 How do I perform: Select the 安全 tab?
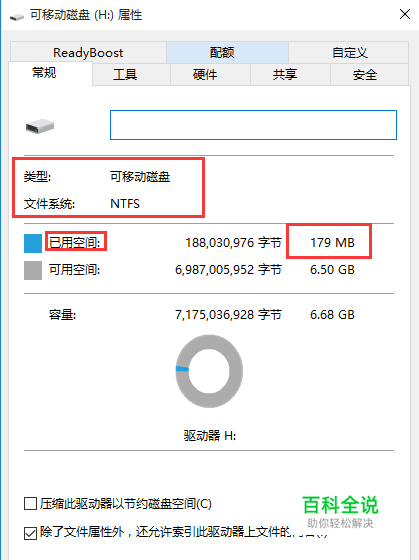coord(369,75)
